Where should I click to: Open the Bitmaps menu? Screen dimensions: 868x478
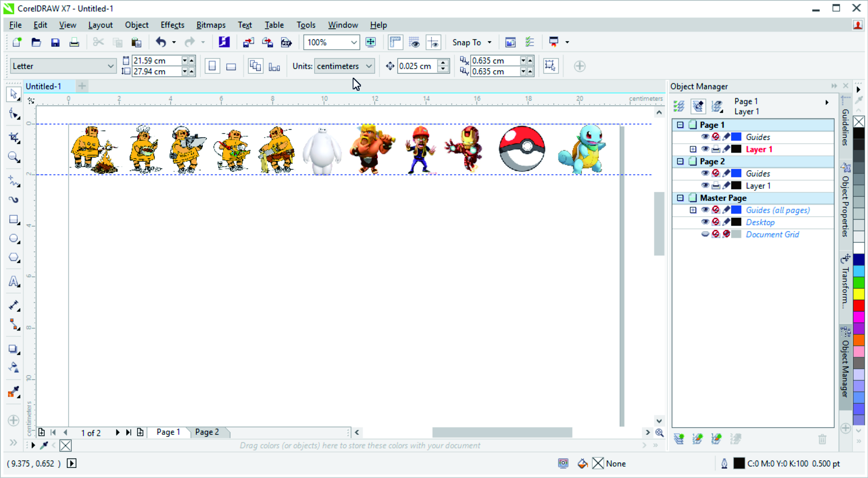pos(211,25)
